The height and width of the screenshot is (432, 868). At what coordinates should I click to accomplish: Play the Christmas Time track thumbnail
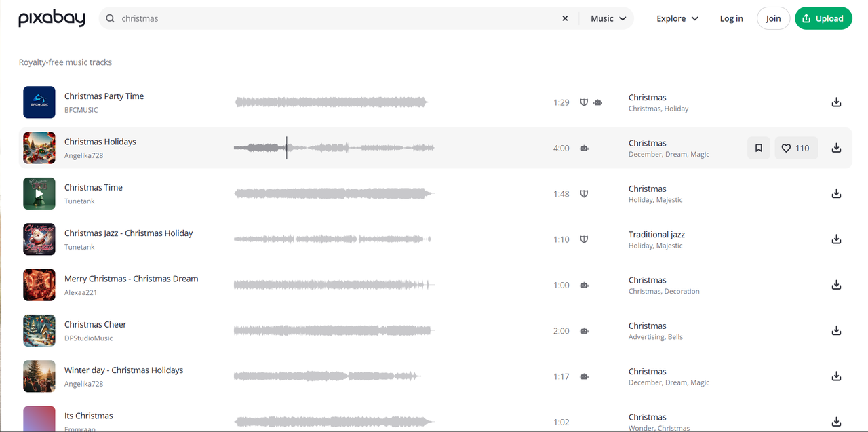click(x=39, y=193)
